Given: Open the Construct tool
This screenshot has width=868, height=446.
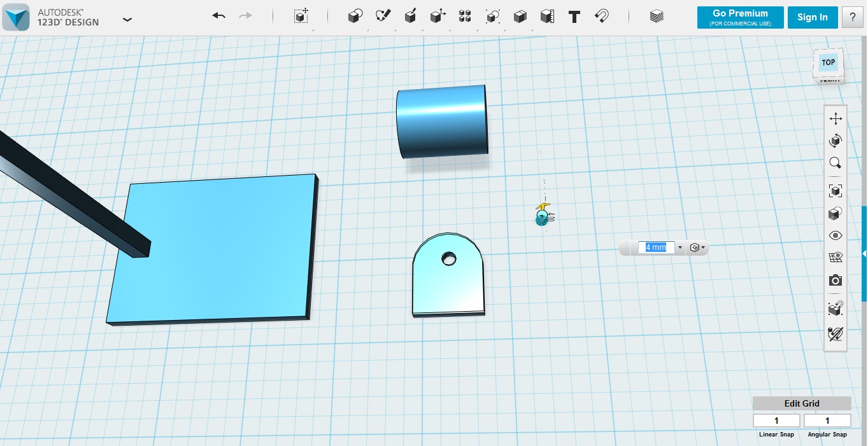Looking at the screenshot, I should (411, 17).
